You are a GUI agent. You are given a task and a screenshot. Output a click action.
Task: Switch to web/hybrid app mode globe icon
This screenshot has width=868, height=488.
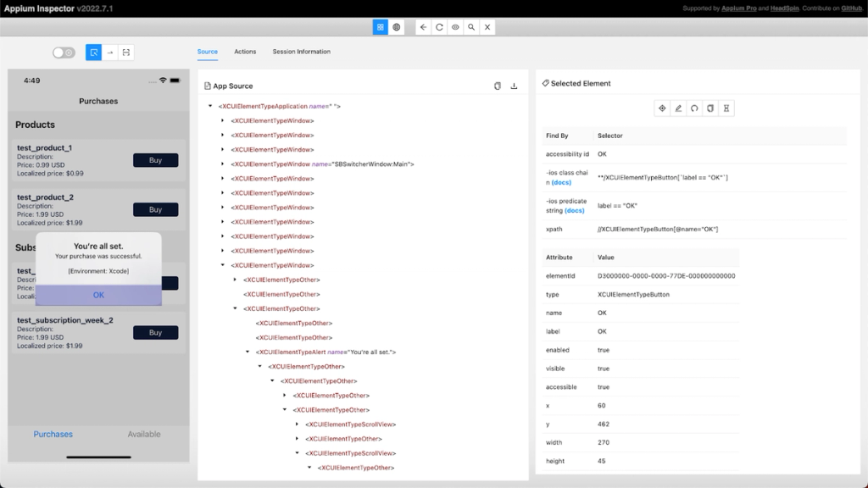click(397, 27)
